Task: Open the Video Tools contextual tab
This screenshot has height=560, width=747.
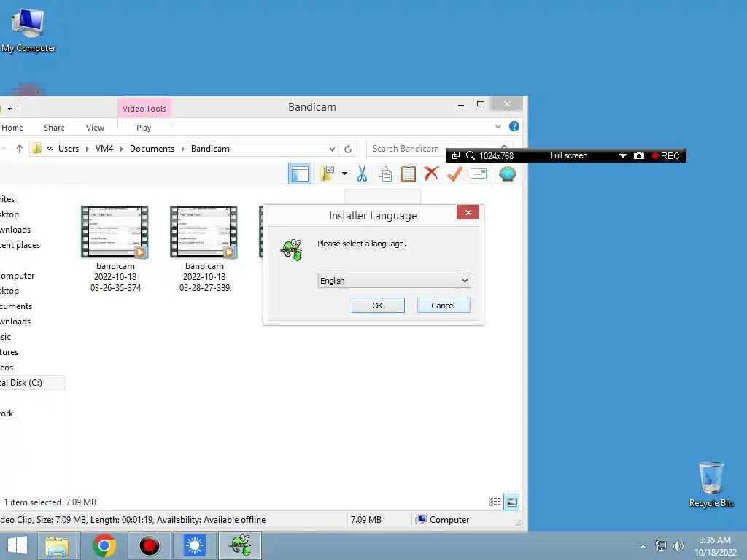Action: click(144, 109)
